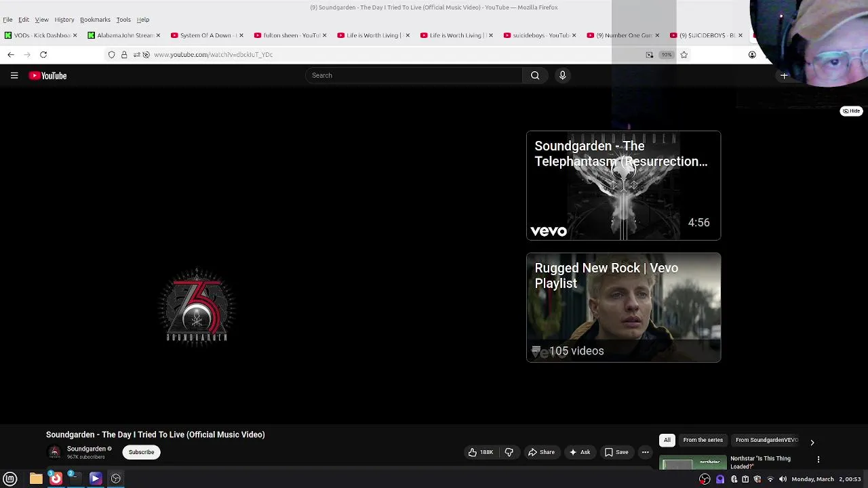The width and height of the screenshot is (868, 488).
Task: Open Rugged New Rock Vevo Playlist card
Action: tap(623, 308)
